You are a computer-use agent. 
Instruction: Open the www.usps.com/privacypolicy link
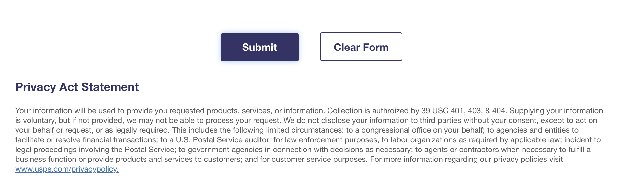(x=67, y=169)
